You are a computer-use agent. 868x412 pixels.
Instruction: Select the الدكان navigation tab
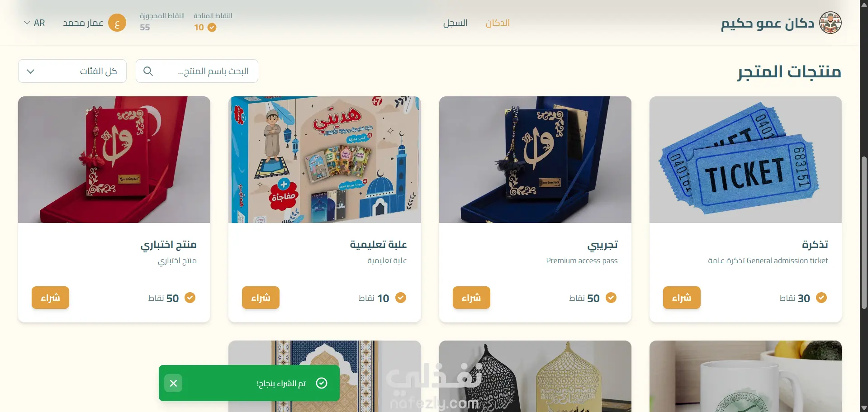[x=498, y=23]
